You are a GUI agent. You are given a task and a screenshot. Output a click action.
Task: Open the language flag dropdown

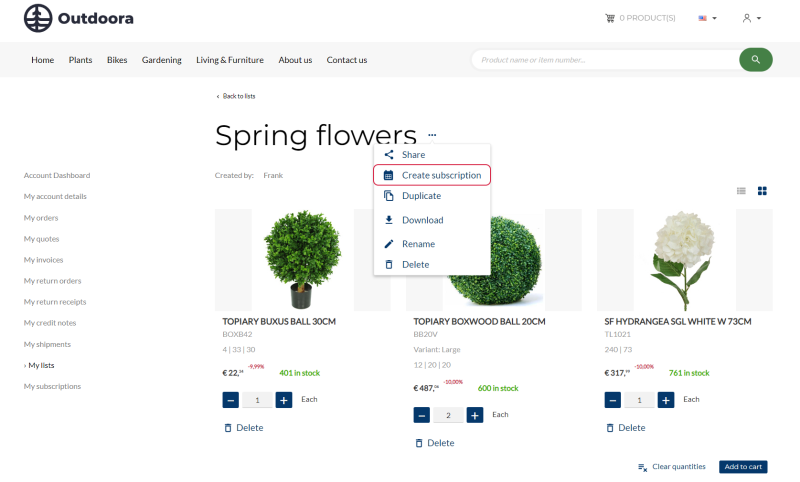coord(707,18)
